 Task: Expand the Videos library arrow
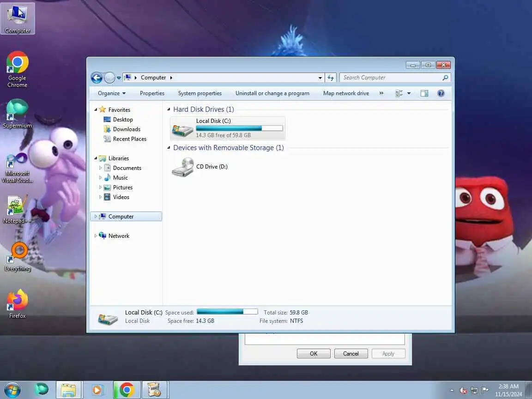100,197
